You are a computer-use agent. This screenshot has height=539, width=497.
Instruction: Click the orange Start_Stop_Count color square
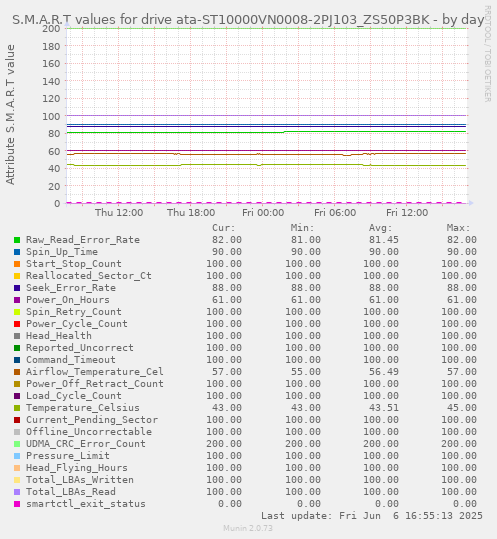(x=17, y=264)
